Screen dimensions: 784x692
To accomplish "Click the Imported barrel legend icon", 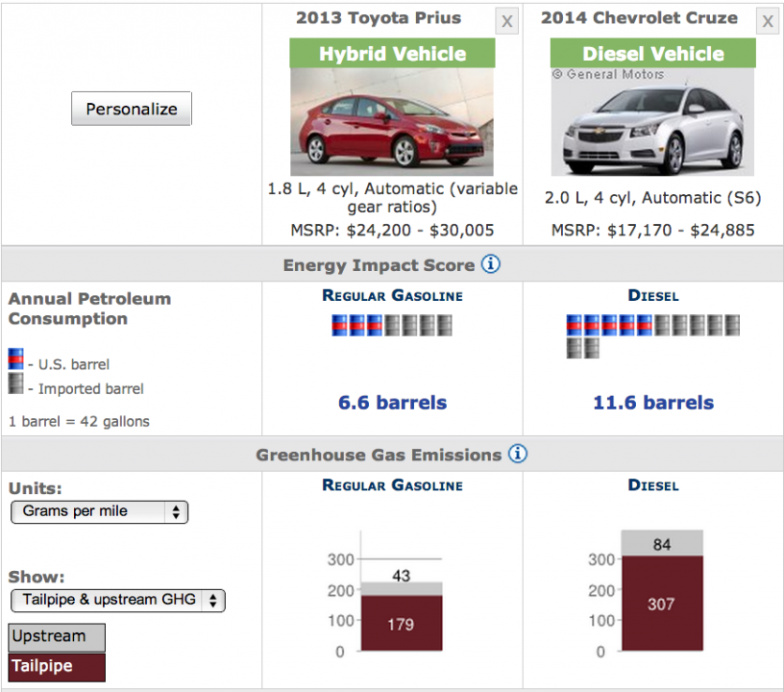I will 15,384.
